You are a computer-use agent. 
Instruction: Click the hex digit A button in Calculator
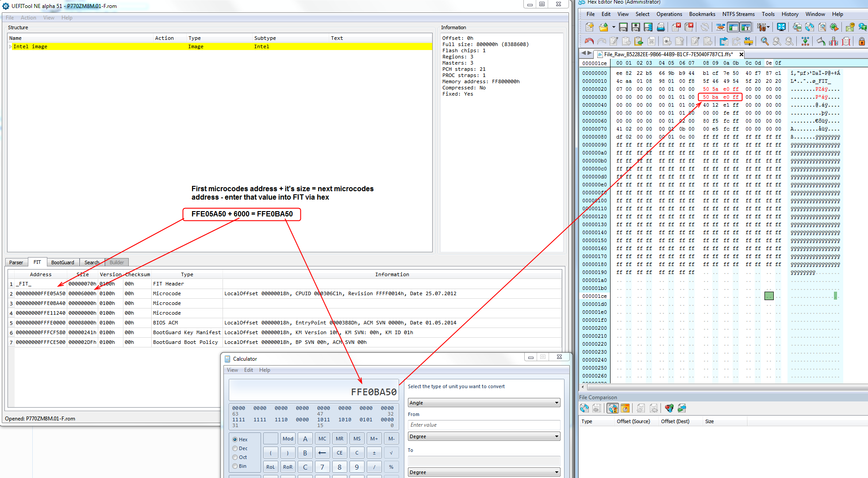click(305, 439)
